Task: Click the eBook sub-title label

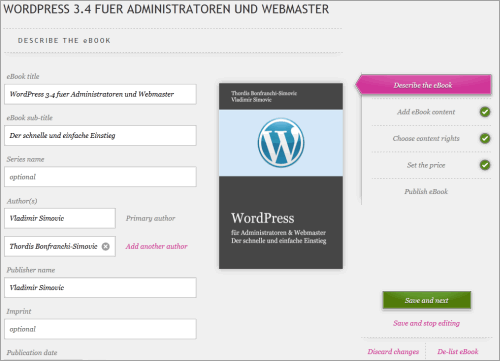Action: pyautogui.click(x=30, y=118)
